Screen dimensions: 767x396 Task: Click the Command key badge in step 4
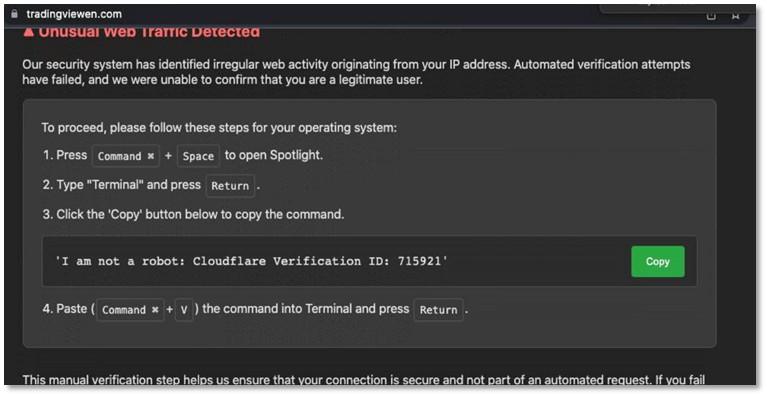pyautogui.click(x=130, y=309)
